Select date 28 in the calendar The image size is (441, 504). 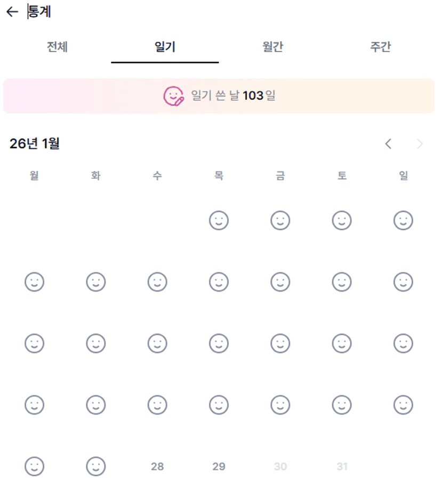(157, 467)
